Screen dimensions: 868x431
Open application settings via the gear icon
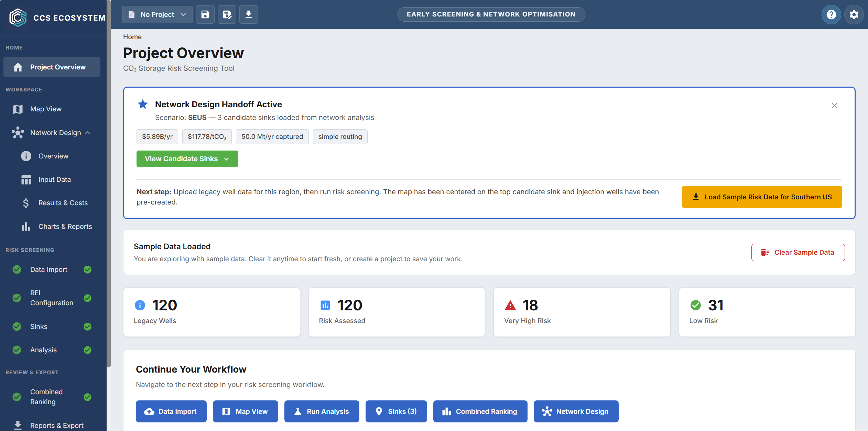pyautogui.click(x=854, y=14)
